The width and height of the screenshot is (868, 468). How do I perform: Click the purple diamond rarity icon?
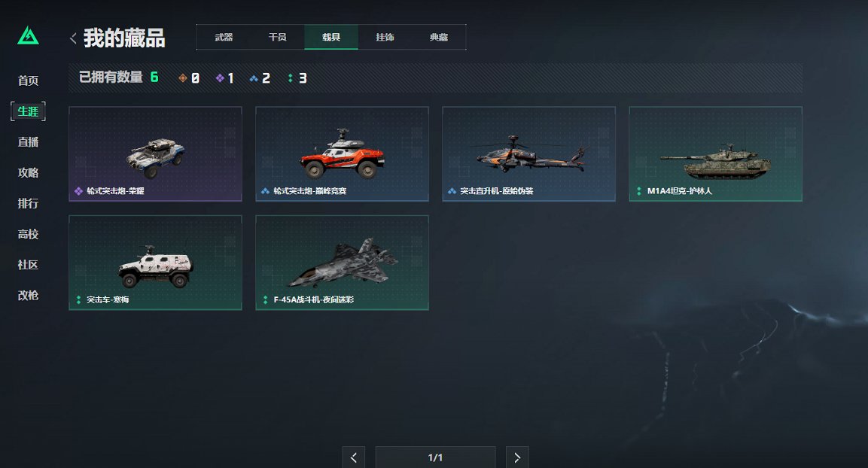point(220,78)
